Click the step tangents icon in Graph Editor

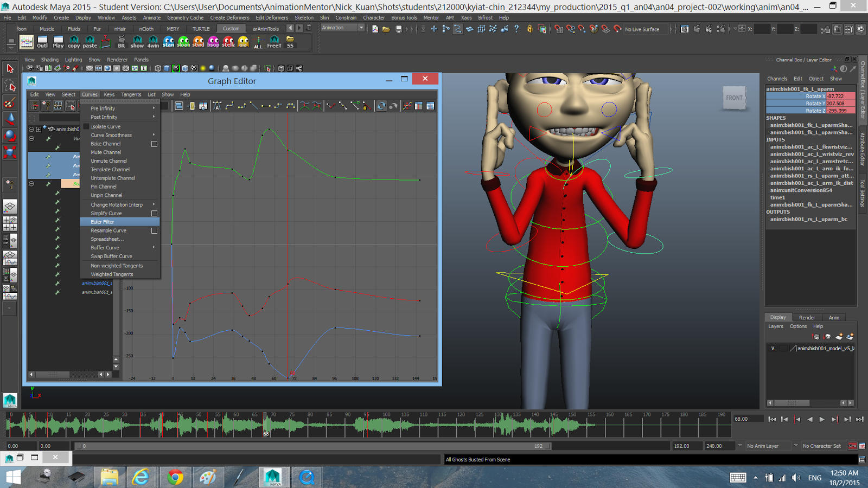tap(278, 106)
